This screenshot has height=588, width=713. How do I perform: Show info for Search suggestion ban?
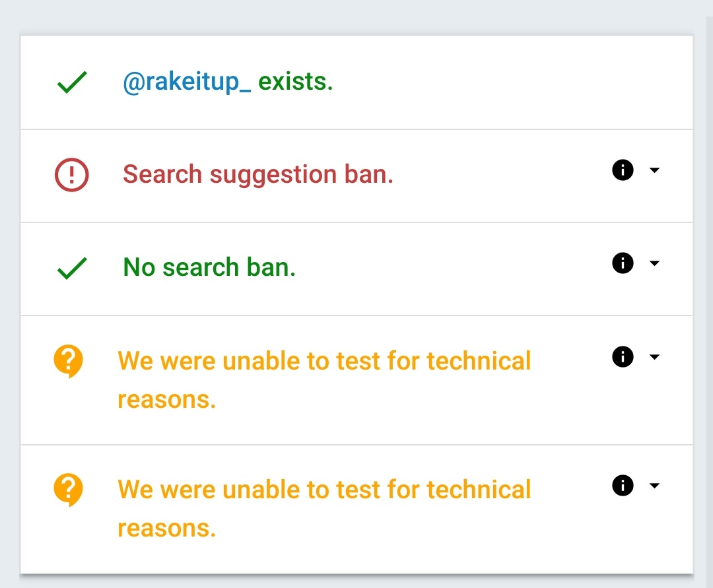click(623, 170)
